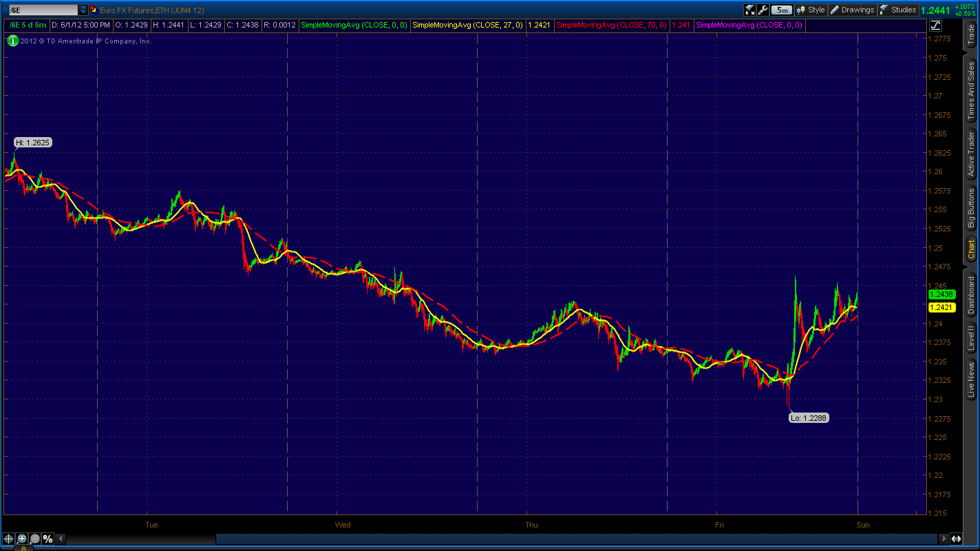Click the 1.2421 value beside yellow average
This screenshot has height=551, width=980.
538,25
